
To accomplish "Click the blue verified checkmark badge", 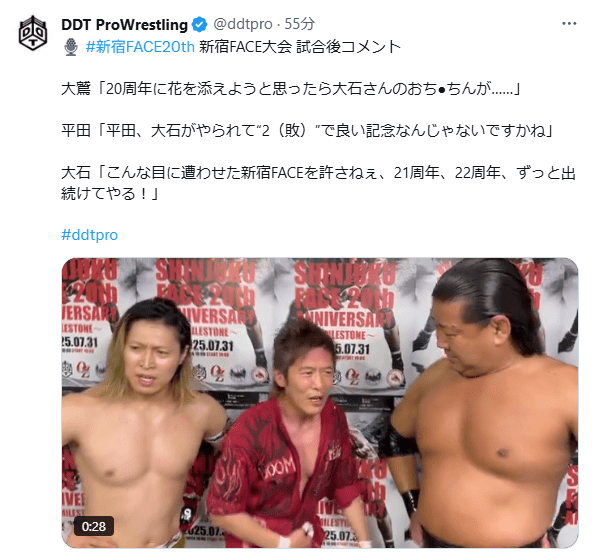I will click(199, 25).
